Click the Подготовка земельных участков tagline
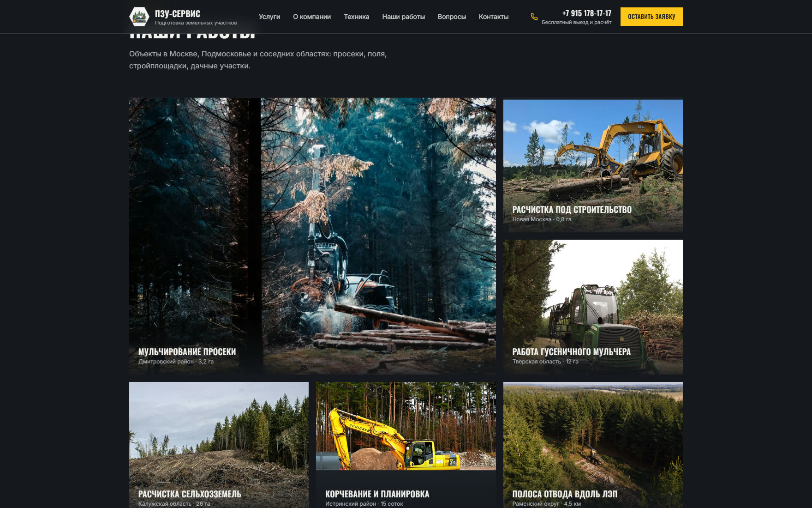The width and height of the screenshot is (812, 508). coord(196,23)
